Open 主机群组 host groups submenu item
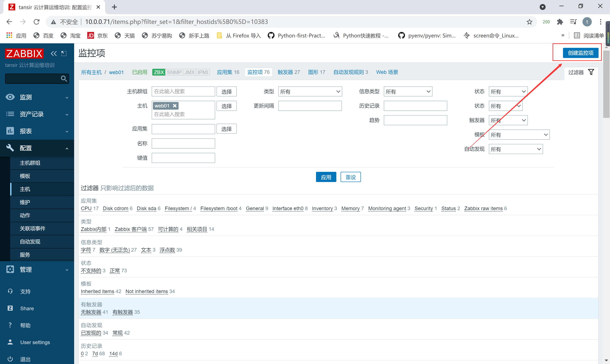This screenshot has width=610, height=364. (x=42, y=163)
